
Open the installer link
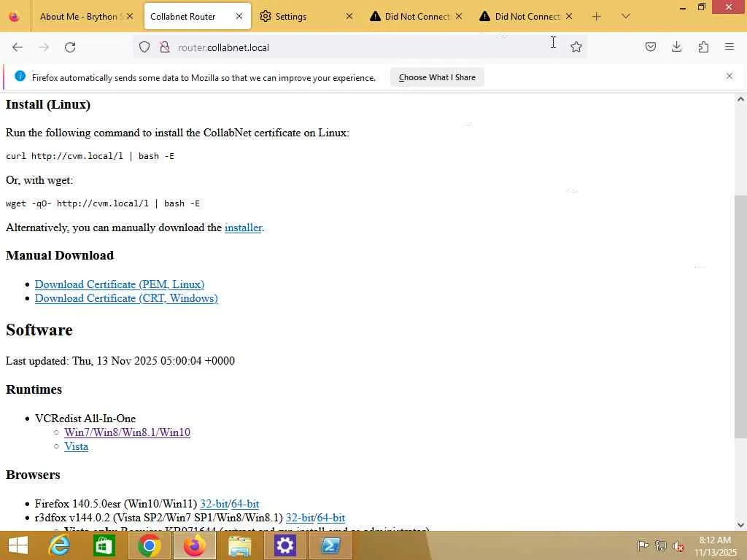coord(243,227)
